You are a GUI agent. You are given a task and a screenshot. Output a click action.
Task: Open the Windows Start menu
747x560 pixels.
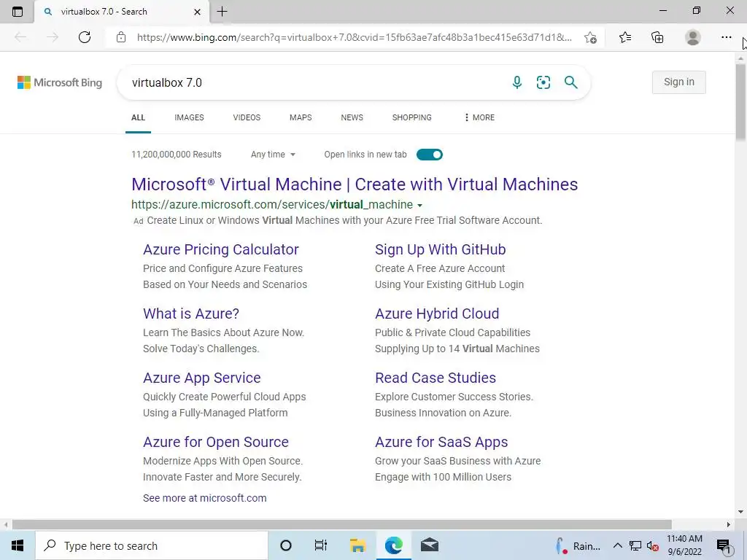(x=18, y=545)
